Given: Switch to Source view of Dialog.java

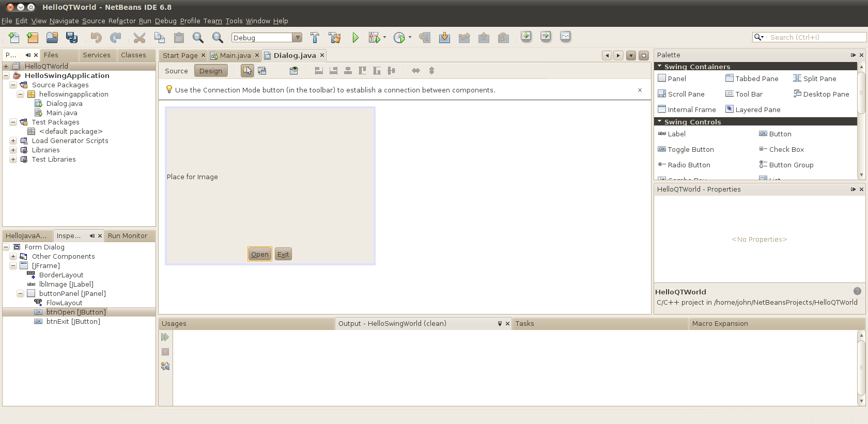Looking at the screenshot, I should click(x=176, y=71).
